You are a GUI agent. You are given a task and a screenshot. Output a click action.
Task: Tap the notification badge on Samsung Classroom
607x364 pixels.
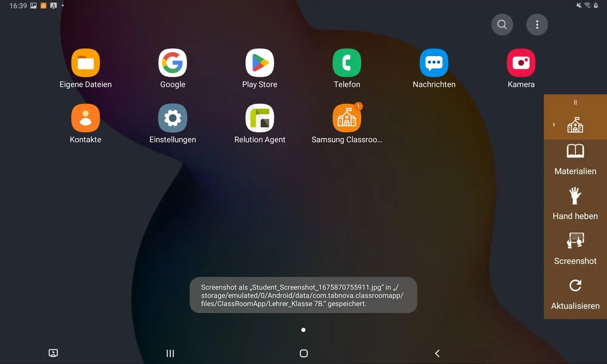point(358,106)
